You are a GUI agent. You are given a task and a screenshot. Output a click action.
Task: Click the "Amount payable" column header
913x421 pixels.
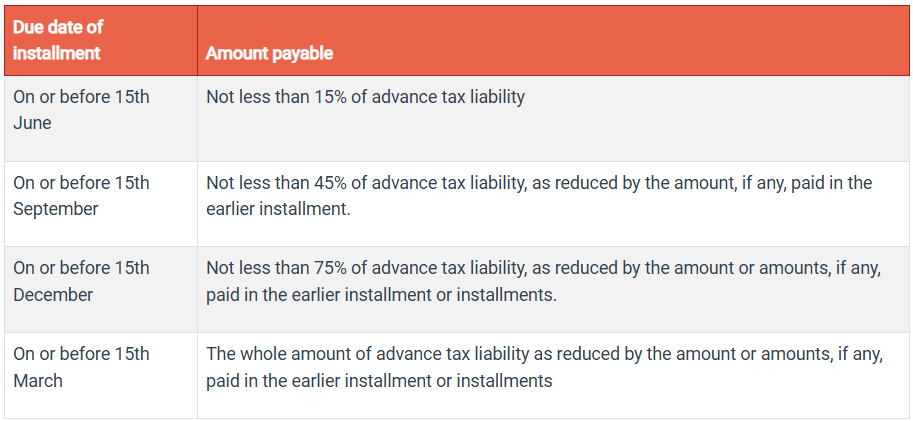[x=269, y=53]
